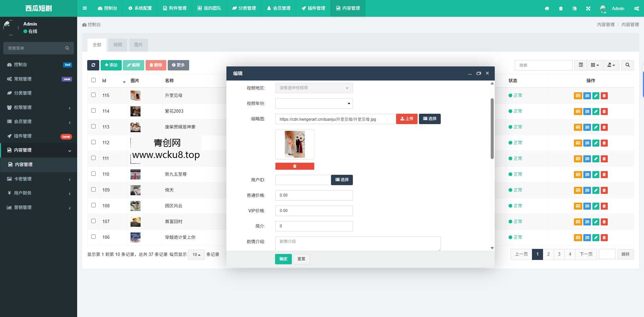Tick the checkbox for row 110
The width and height of the screenshot is (644, 317).
pyautogui.click(x=94, y=174)
